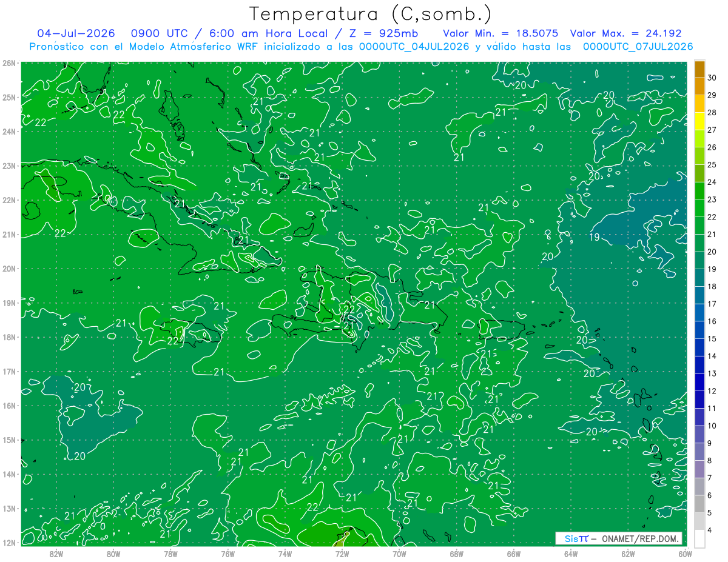
Task: Click the "18" label on the color scale
Action: pyautogui.click(x=713, y=287)
